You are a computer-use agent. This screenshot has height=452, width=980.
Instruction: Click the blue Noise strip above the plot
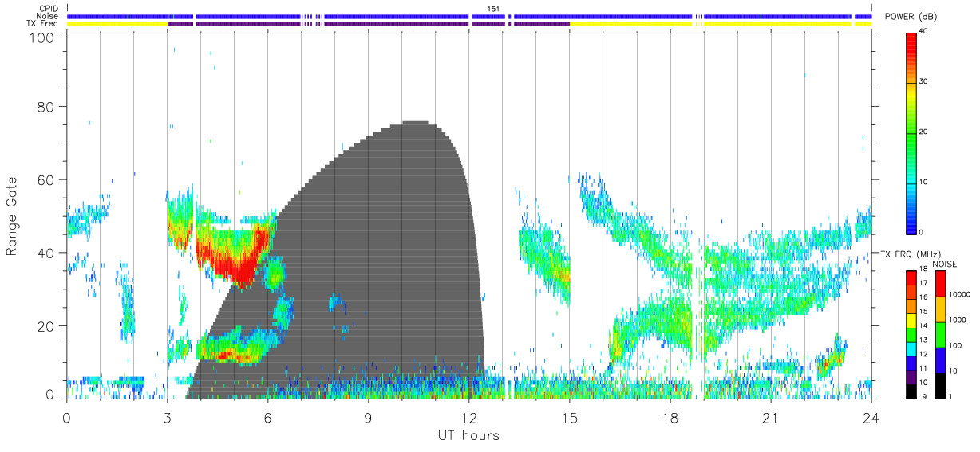(471, 16)
